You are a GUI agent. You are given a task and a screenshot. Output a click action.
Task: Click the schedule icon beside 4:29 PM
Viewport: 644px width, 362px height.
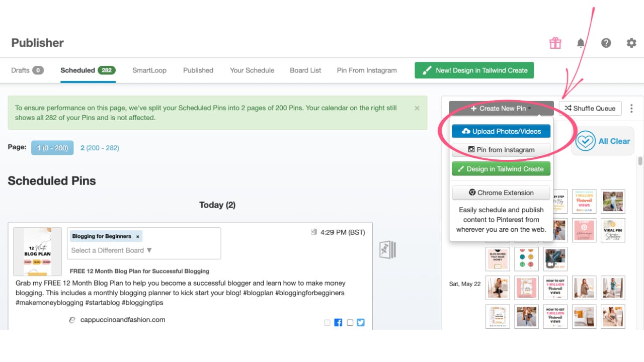point(314,232)
